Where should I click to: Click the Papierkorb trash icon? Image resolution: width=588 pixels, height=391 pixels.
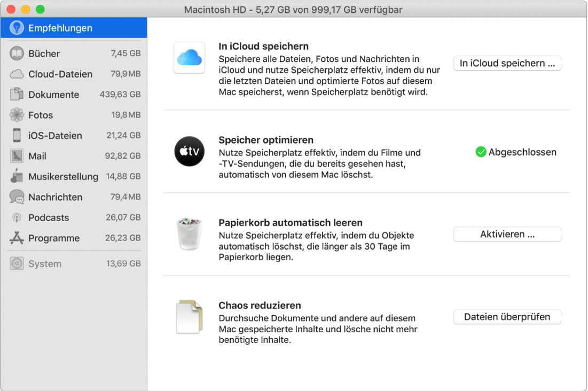click(x=190, y=234)
